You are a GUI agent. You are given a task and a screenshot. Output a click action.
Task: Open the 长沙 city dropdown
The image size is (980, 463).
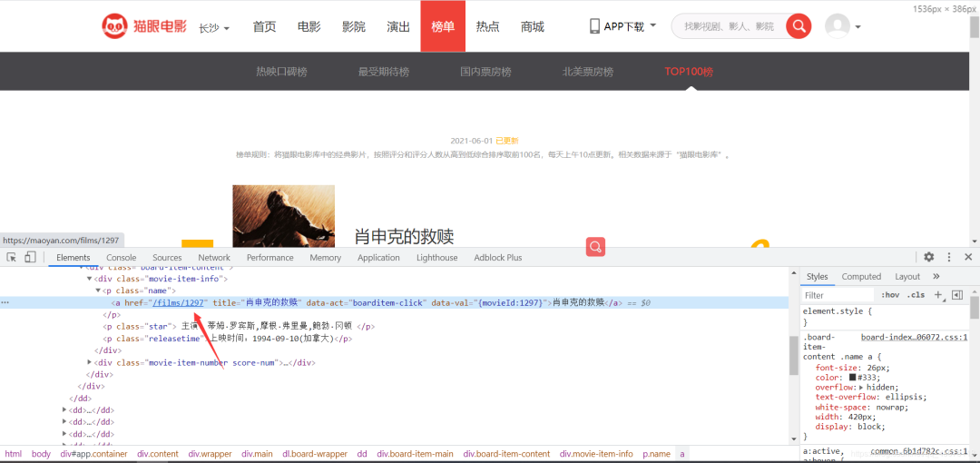point(214,28)
